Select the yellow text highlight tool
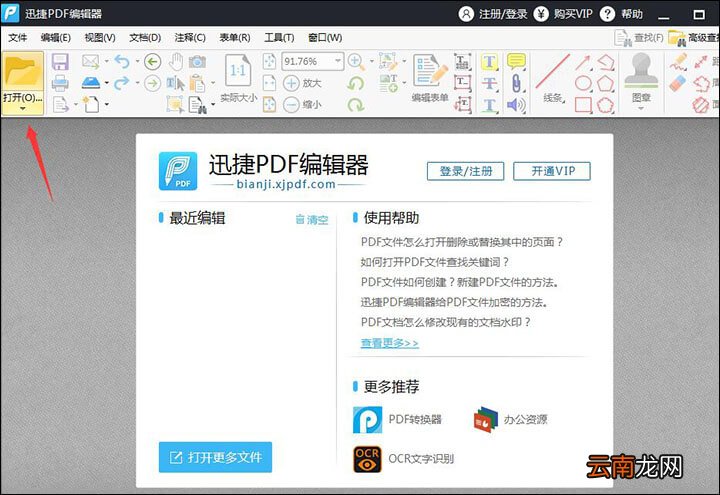The image size is (720, 495). coord(489,62)
